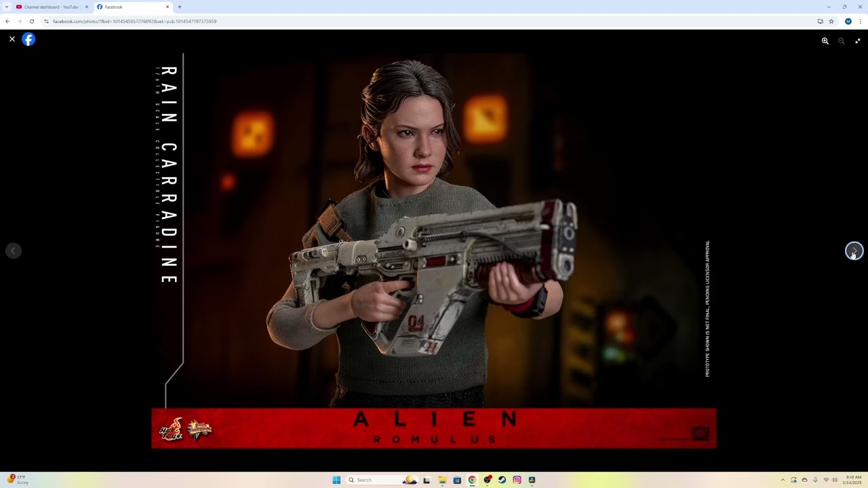Screen dimensions: 868x488
Task: Open Instagram from the taskbar
Action: 517,480
